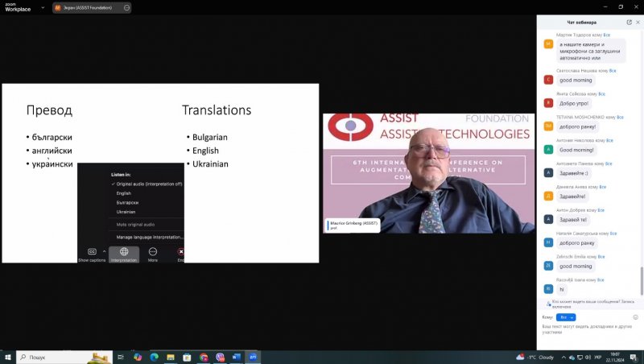Choose English in Listen in menu

124,193
